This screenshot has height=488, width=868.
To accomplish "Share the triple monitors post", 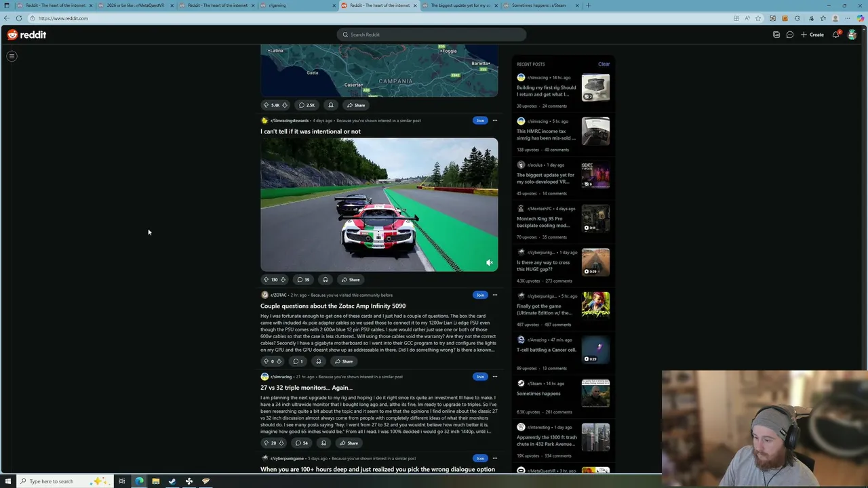I will (349, 443).
